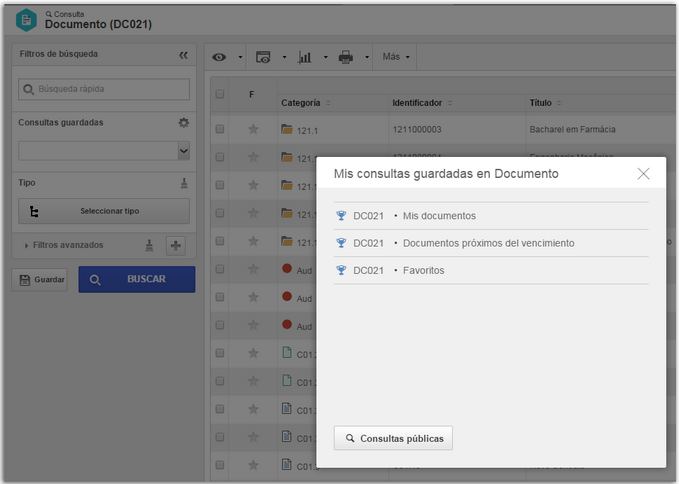Image resolution: width=679 pixels, height=484 pixels.
Task: Click the Búsqueda rápida input field
Action: (104, 89)
